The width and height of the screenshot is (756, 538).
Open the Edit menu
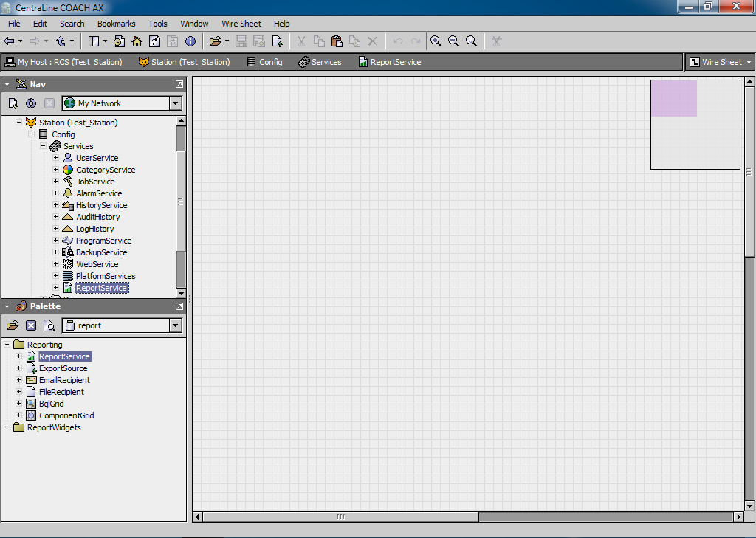point(40,24)
